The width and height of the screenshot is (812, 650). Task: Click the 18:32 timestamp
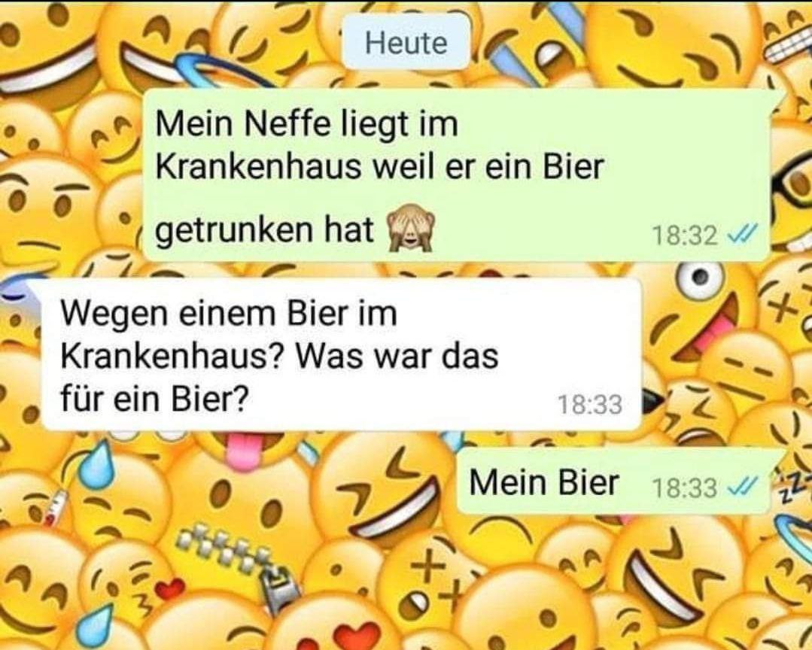(x=685, y=236)
